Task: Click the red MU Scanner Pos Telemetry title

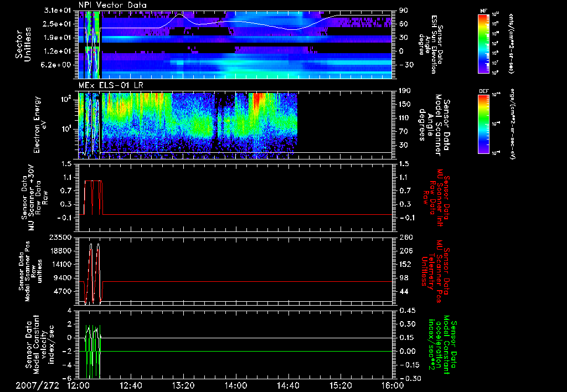Action: [x=436, y=271]
